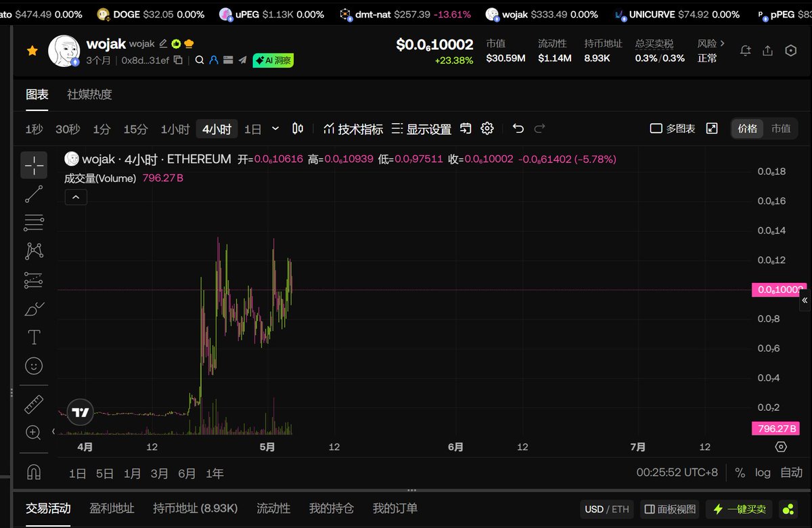This screenshot has width=812, height=528.
Task: Add a price alert with the bell icon
Action: [x=746, y=51]
